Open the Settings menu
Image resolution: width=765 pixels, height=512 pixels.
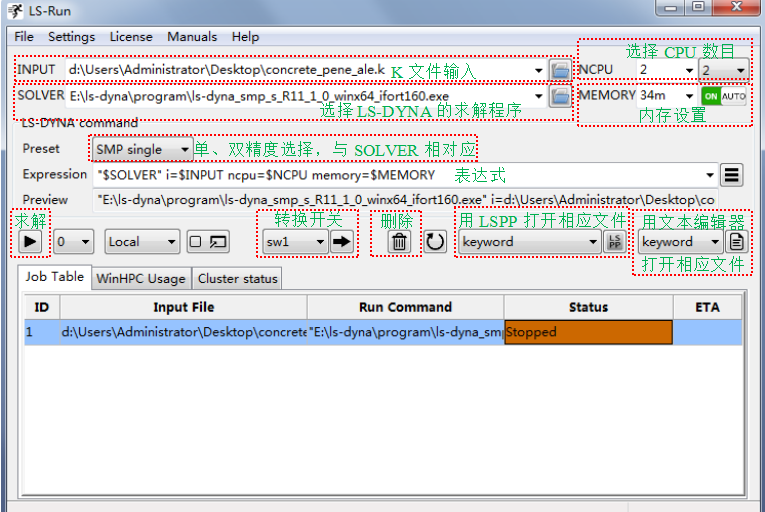point(71,37)
